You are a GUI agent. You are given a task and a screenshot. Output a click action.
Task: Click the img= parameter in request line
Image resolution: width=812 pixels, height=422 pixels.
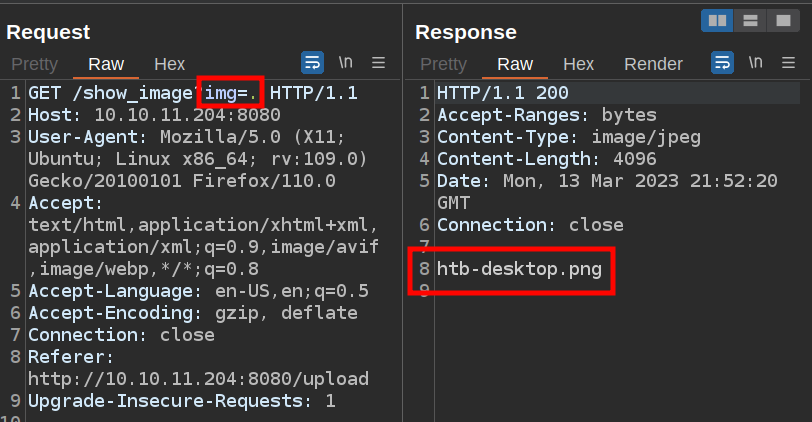click(231, 93)
